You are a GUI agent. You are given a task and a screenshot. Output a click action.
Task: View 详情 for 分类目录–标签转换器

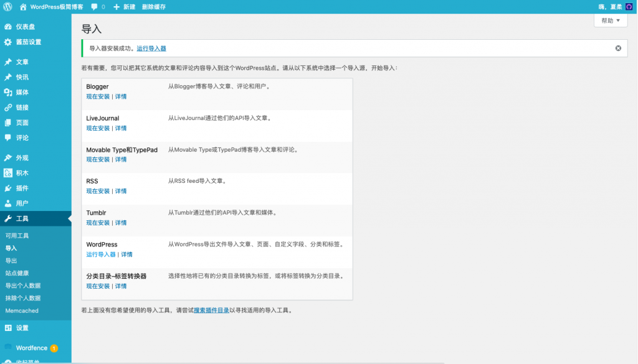coord(121,286)
